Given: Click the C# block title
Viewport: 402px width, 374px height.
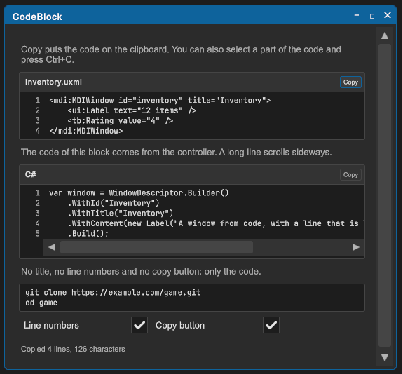Looking at the screenshot, I should click(30, 174).
